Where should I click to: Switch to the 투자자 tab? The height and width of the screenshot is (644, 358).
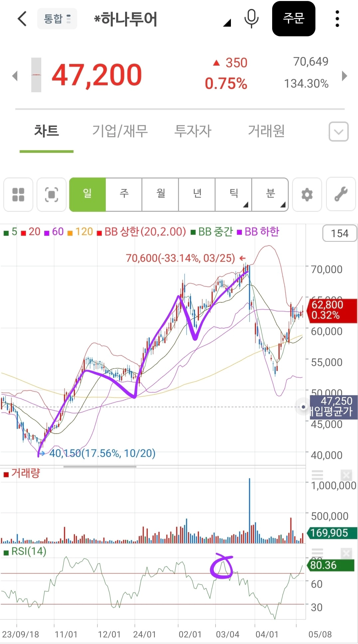193,131
